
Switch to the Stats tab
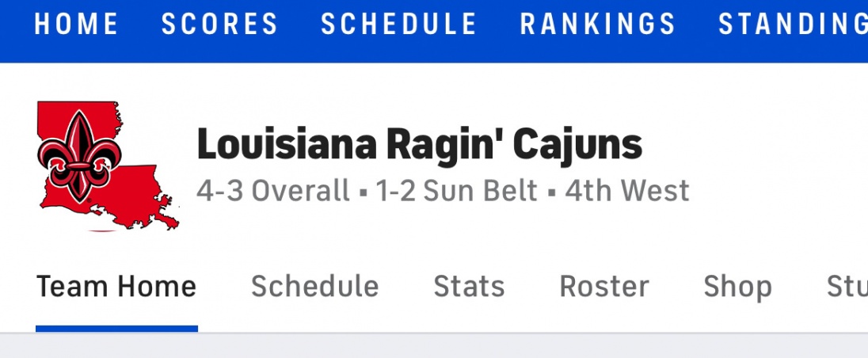469,286
